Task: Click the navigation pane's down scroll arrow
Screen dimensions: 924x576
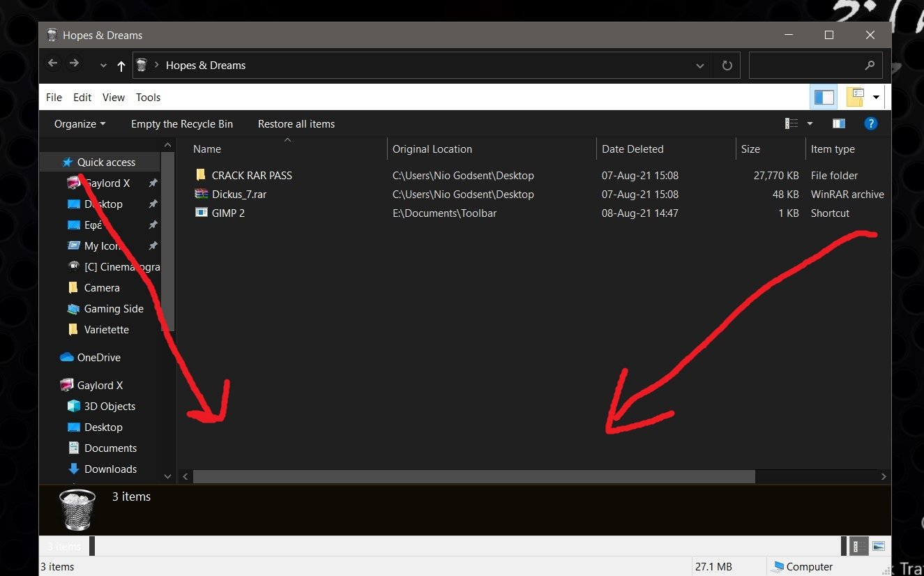Action: coord(167,476)
